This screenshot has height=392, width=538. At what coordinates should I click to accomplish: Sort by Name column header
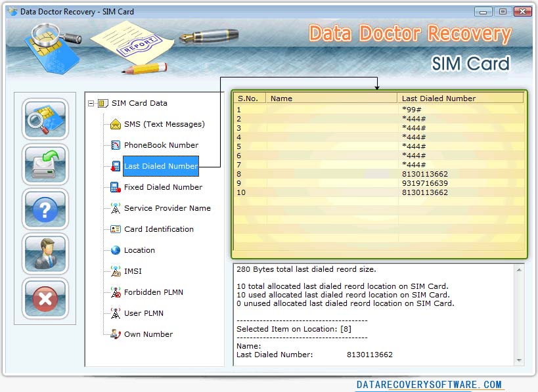point(332,98)
